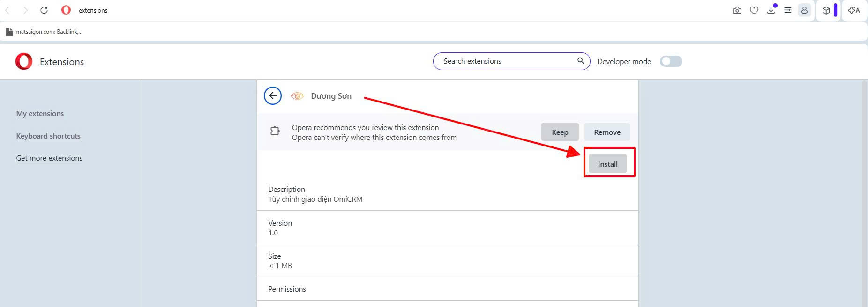Open the extensions cube icon
The image size is (868, 307).
[x=826, y=10]
